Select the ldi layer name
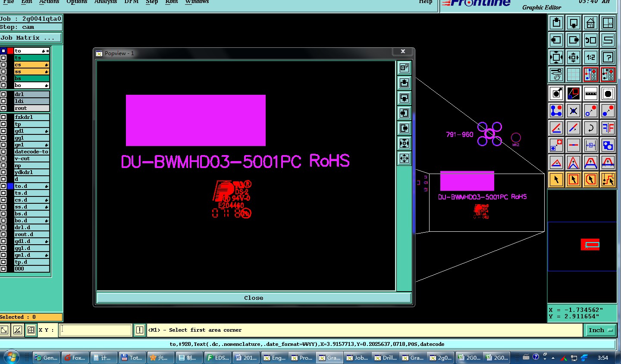 (x=31, y=101)
